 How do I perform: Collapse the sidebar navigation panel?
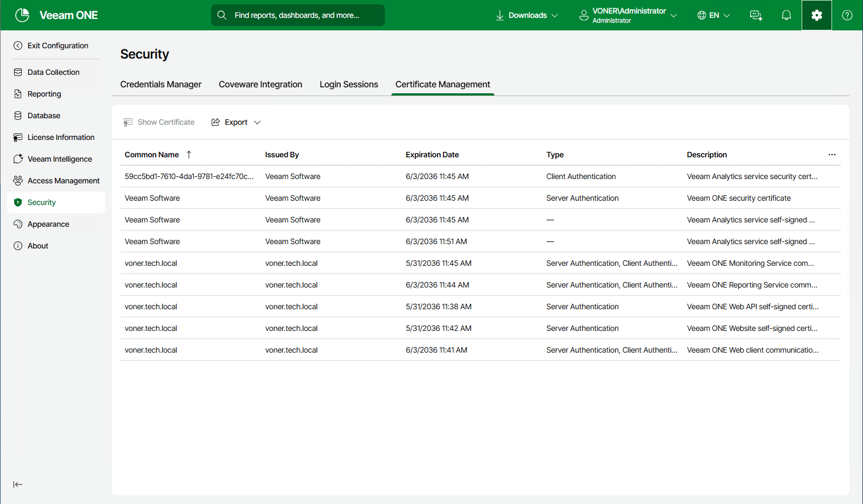pyautogui.click(x=18, y=484)
